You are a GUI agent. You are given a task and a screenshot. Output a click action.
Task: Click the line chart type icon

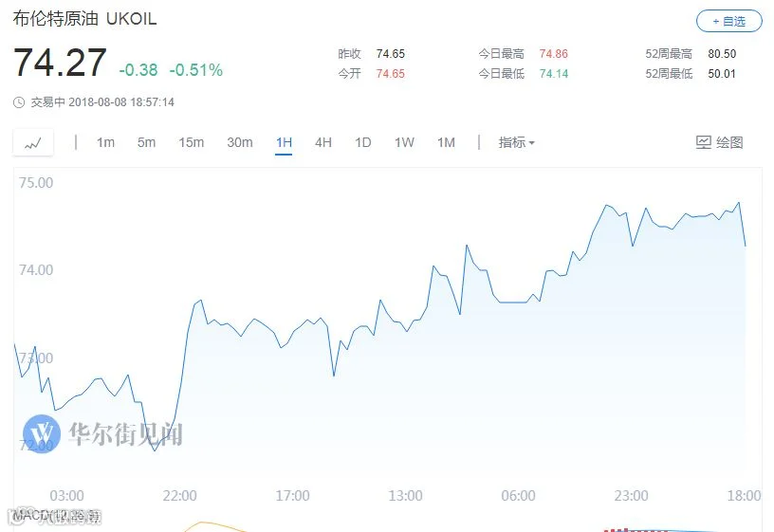pos(33,143)
